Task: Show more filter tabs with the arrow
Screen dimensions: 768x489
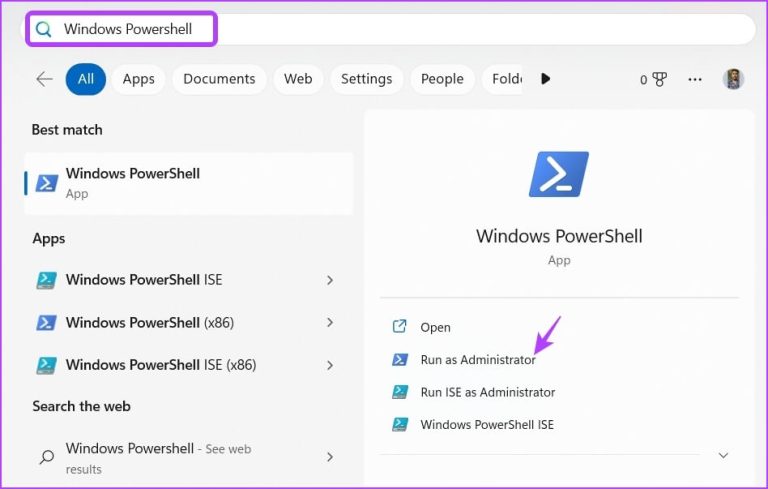Action: 545,79
